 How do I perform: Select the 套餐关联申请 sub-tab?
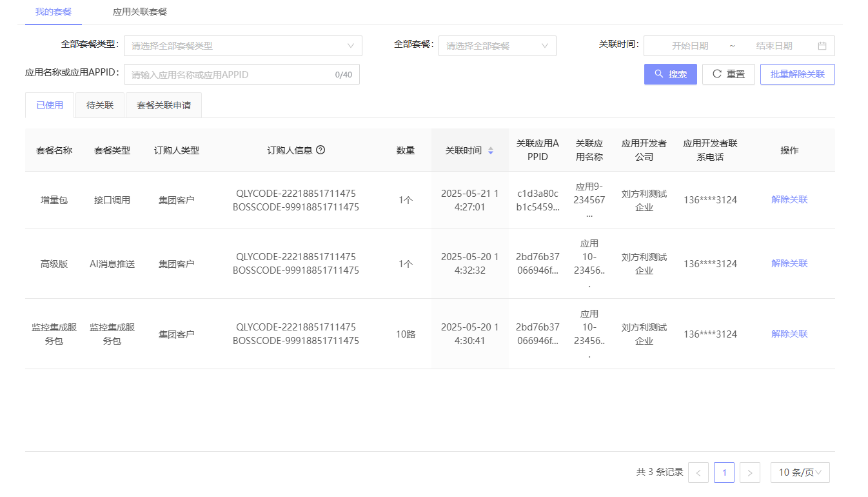[x=164, y=105]
